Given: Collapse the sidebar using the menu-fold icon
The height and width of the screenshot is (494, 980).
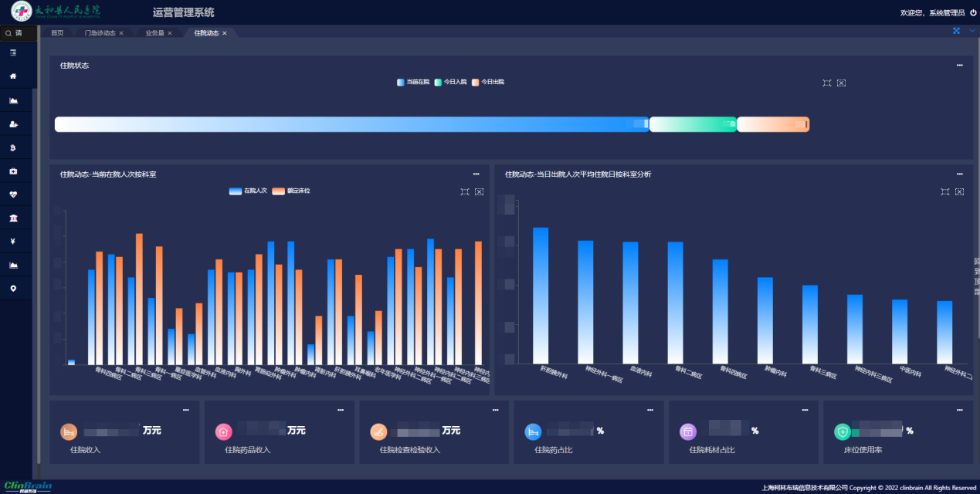Looking at the screenshot, I should (x=13, y=52).
